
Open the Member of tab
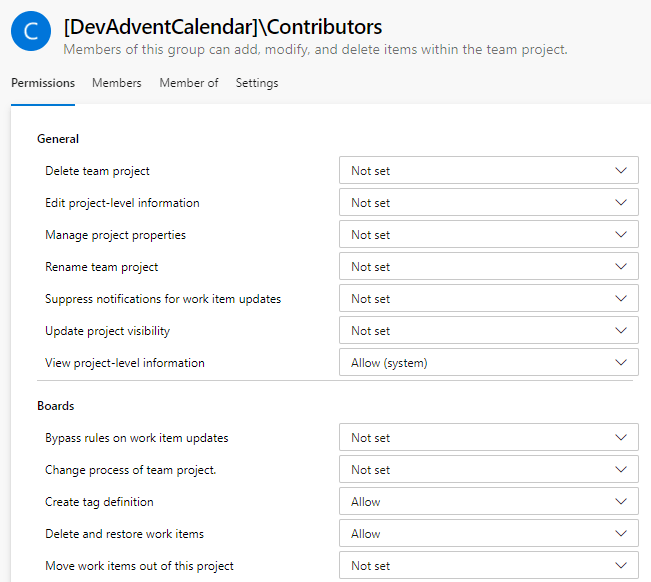[x=188, y=83]
